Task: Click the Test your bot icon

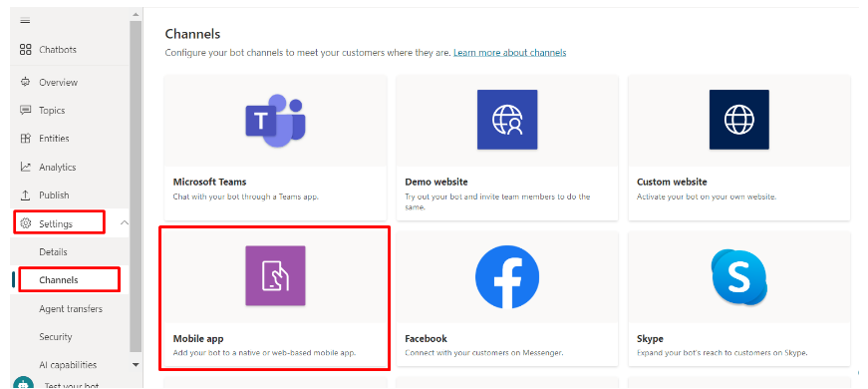Action: [x=23, y=383]
